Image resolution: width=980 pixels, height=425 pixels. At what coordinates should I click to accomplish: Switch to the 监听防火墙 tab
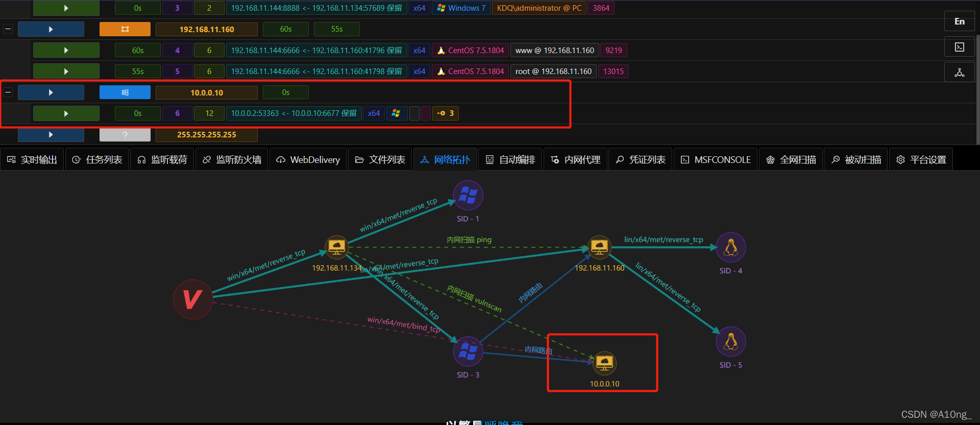point(232,159)
